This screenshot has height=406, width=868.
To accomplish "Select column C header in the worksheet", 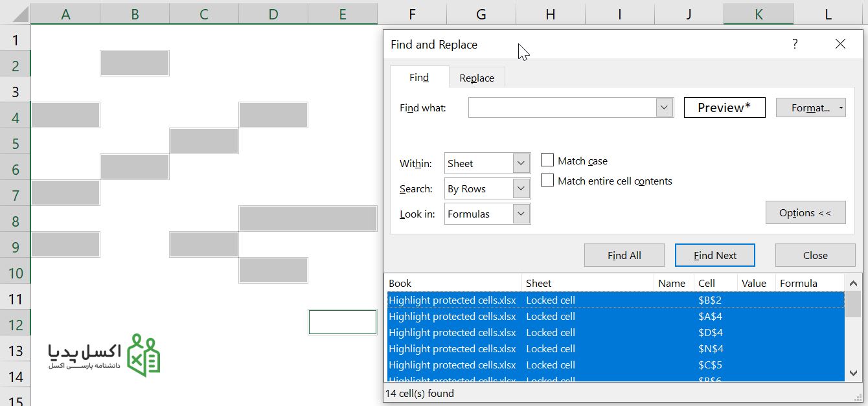I will 204,14.
